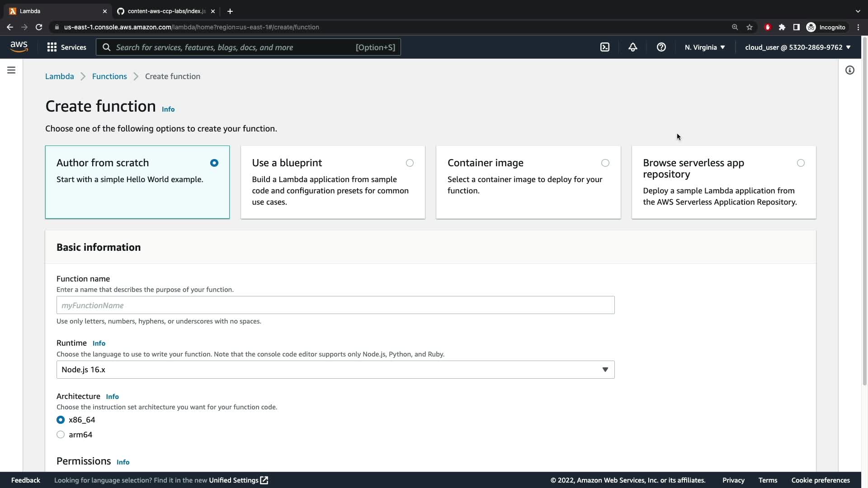
Task: Expand the cloud_user account menu
Action: (x=797, y=47)
